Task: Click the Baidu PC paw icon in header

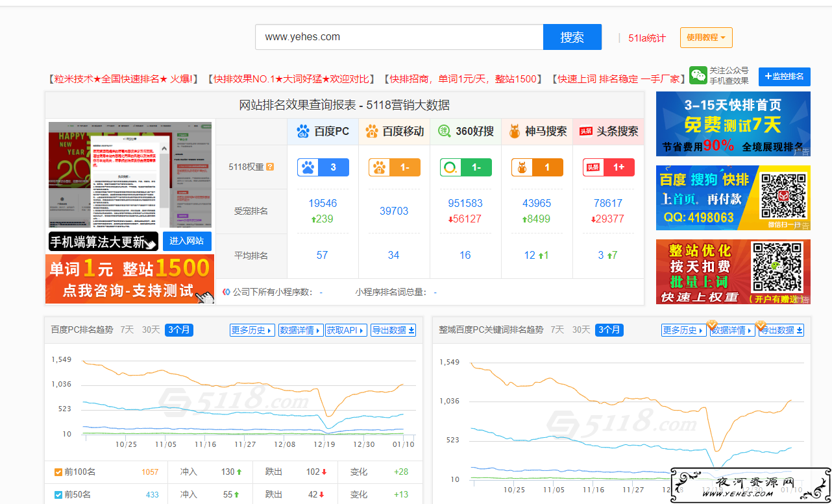Action: pyautogui.click(x=303, y=131)
